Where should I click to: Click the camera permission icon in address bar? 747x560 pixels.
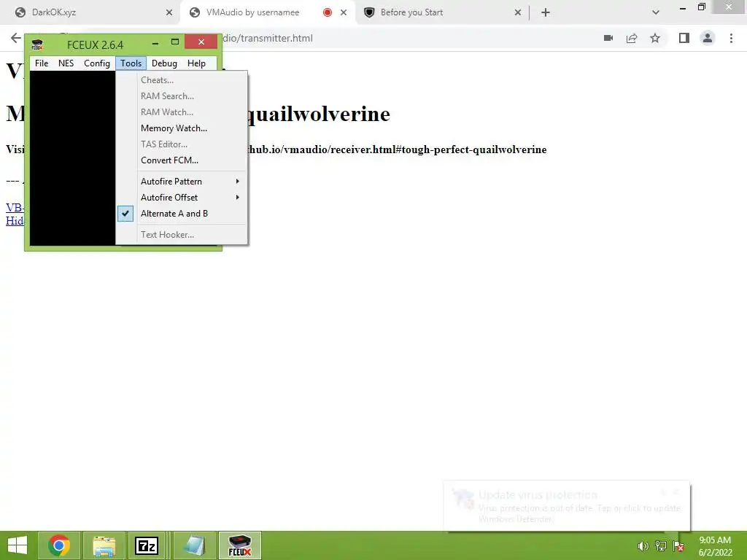(x=608, y=38)
